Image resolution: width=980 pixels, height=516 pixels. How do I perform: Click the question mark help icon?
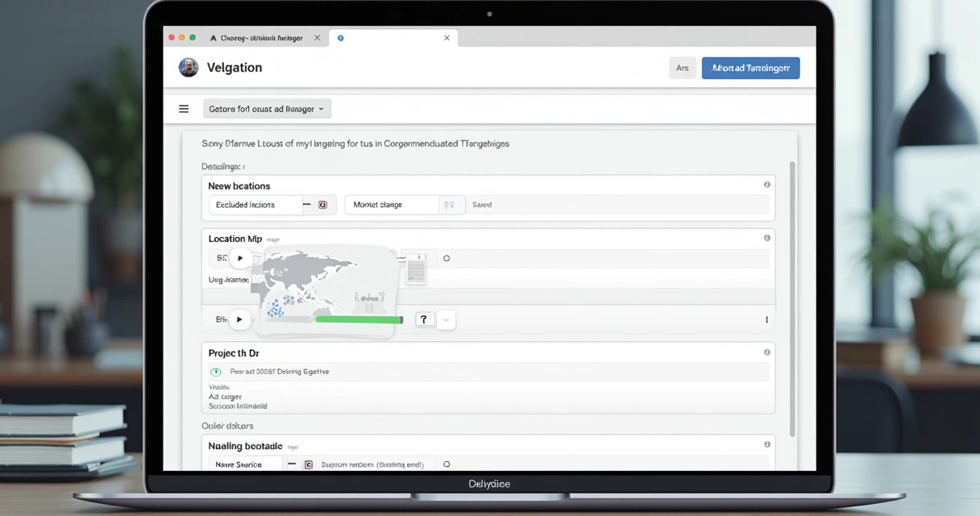point(424,320)
